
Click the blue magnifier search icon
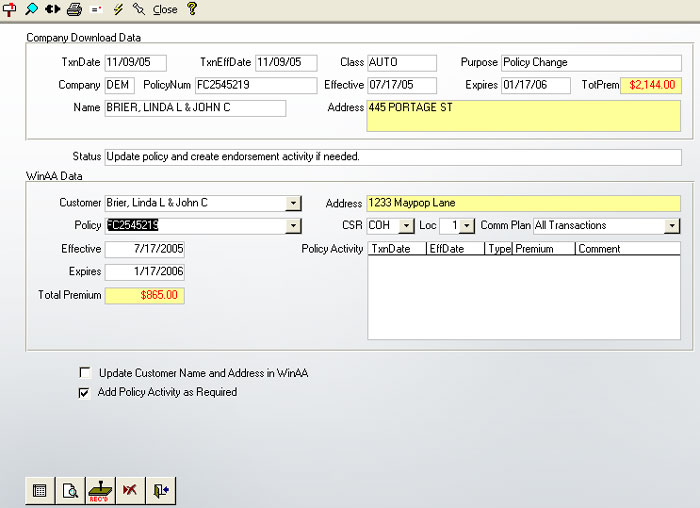tap(31, 9)
